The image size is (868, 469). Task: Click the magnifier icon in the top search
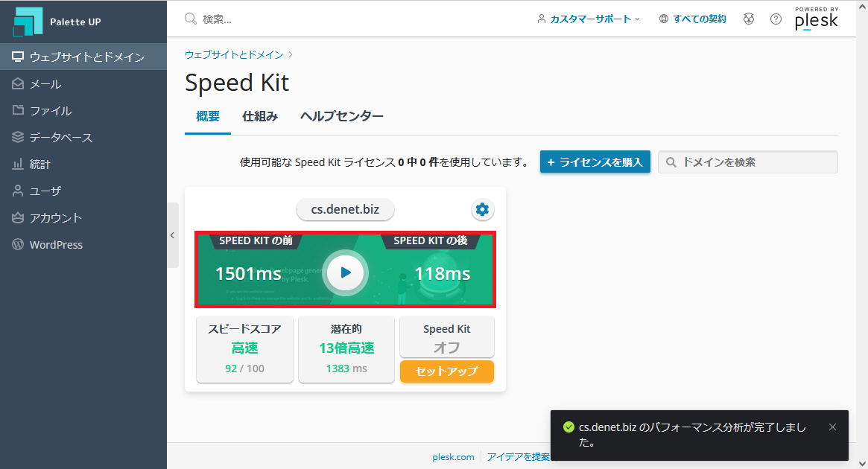pyautogui.click(x=191, y=19)
